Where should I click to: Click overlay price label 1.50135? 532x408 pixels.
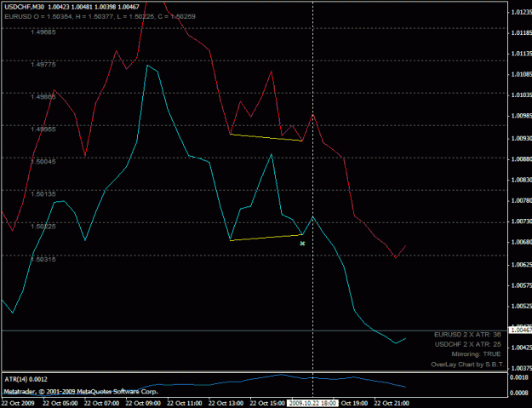tap(43, 194)
